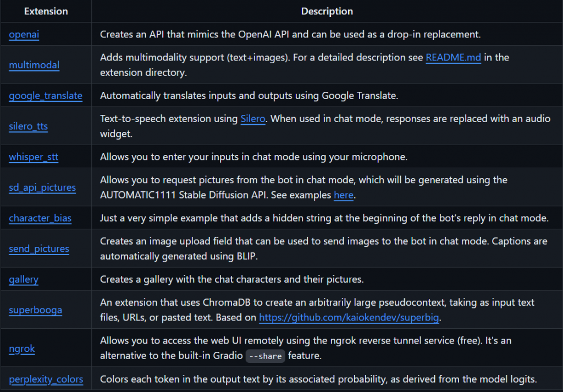This screenshot has height=392, width=563.
Task: Open the silero_tts extension link
Action: (29, 126)
